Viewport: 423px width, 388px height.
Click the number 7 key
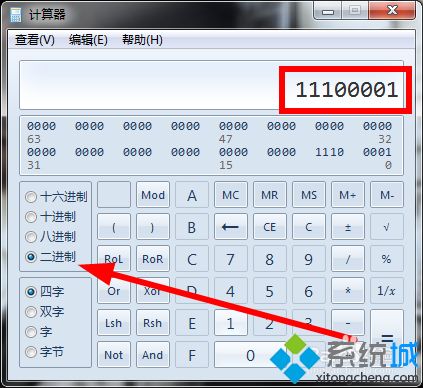[x=231, y=259]
